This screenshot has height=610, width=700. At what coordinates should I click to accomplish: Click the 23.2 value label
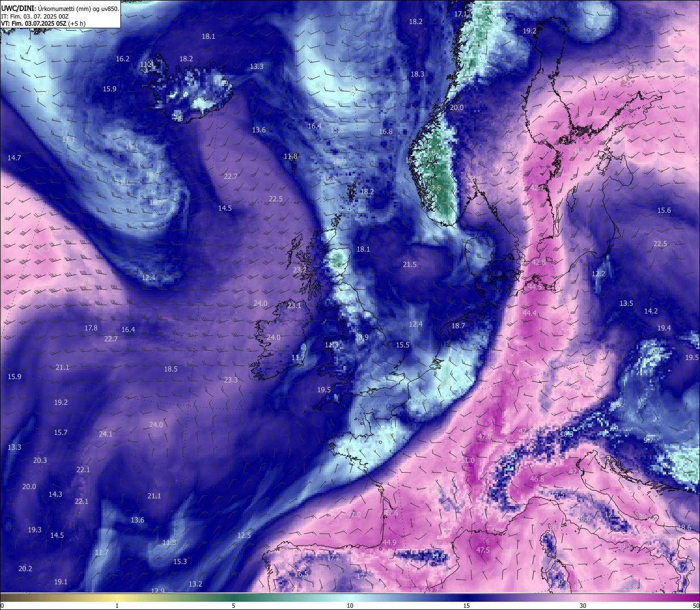[x=300, y=270]
